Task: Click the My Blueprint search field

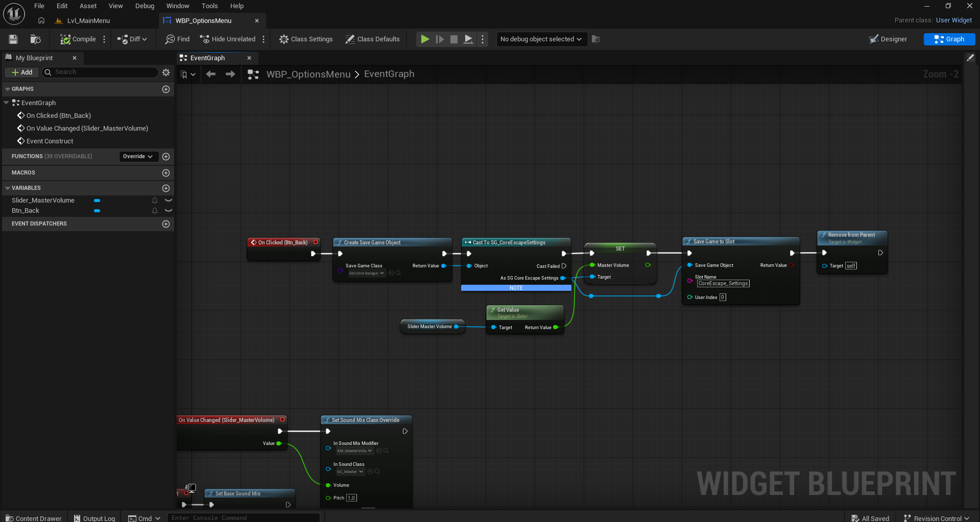Action: [x=100, y=72]
